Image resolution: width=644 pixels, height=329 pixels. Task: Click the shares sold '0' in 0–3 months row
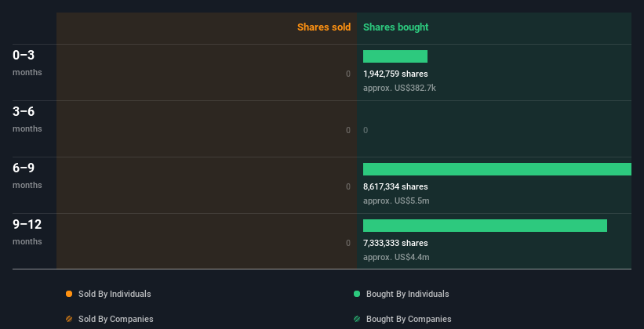tap(348, 74)
